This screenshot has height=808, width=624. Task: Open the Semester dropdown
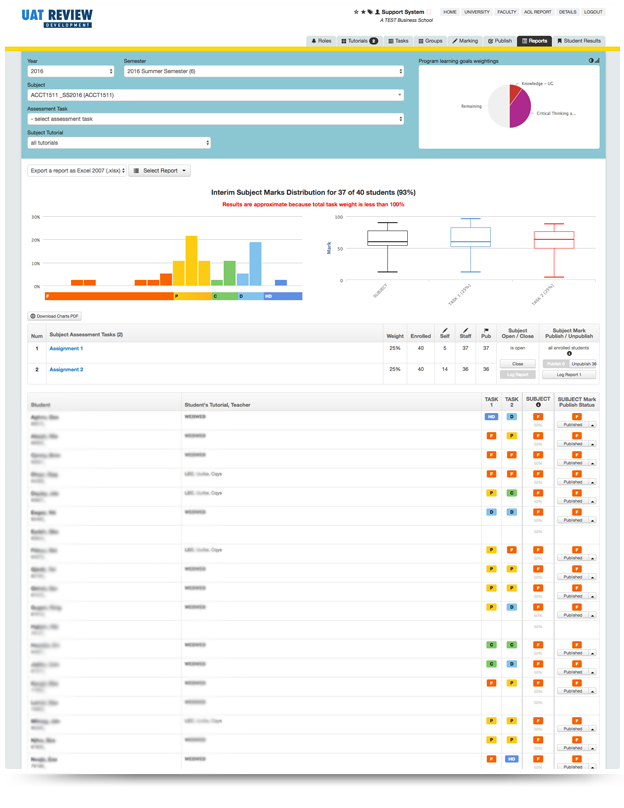[263, 71]
